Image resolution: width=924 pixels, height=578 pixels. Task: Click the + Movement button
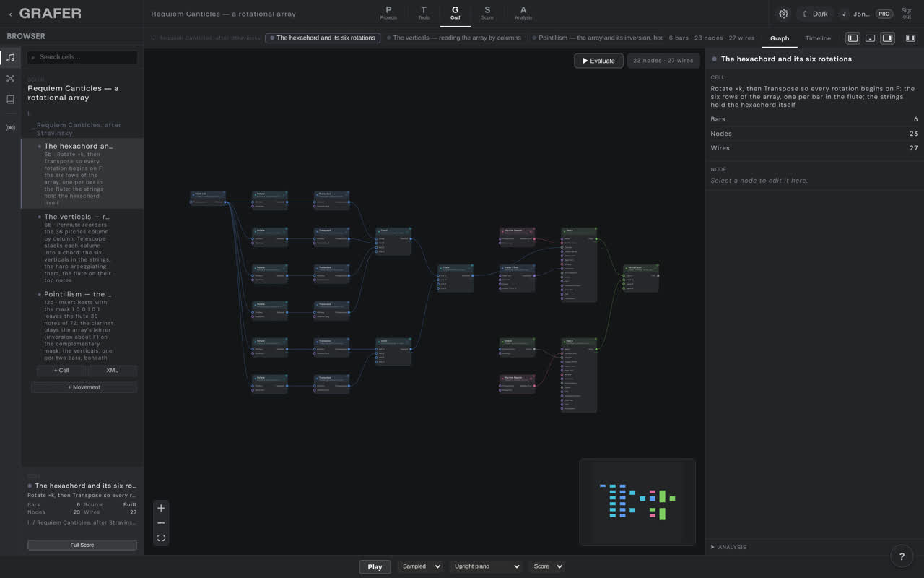click(84, 387)
